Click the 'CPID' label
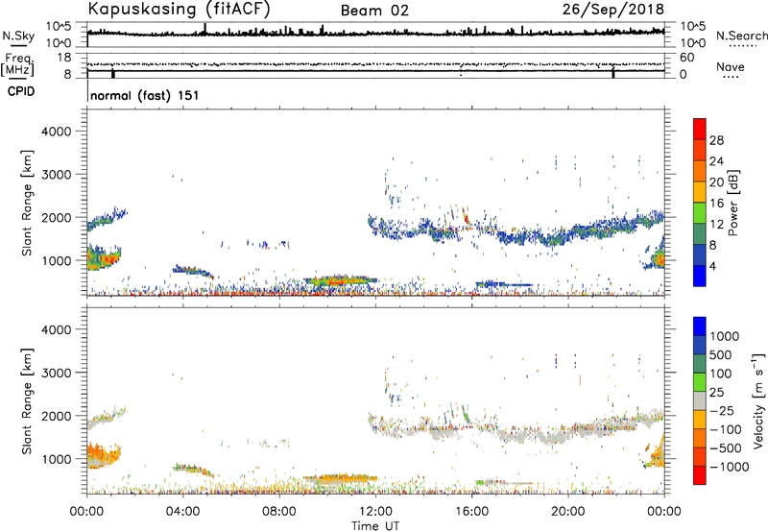The height and width of the screenshot is (532, 768). point(21,91)
